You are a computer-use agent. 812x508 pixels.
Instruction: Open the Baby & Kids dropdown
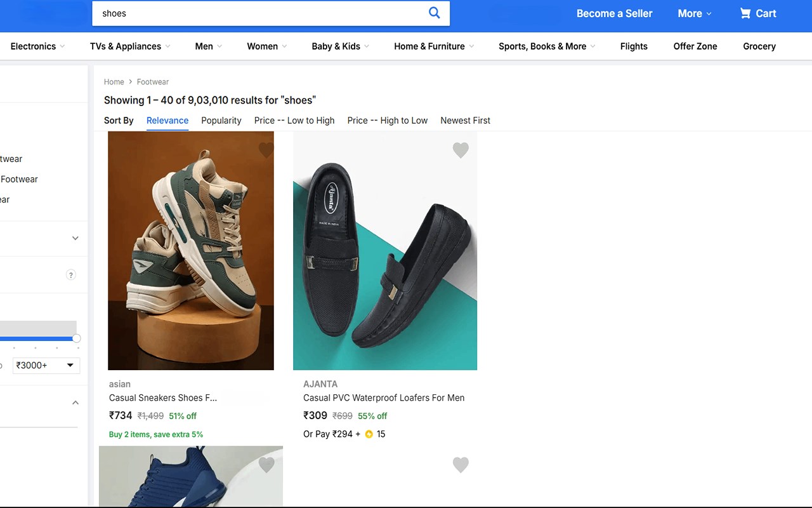click(341, 46)
